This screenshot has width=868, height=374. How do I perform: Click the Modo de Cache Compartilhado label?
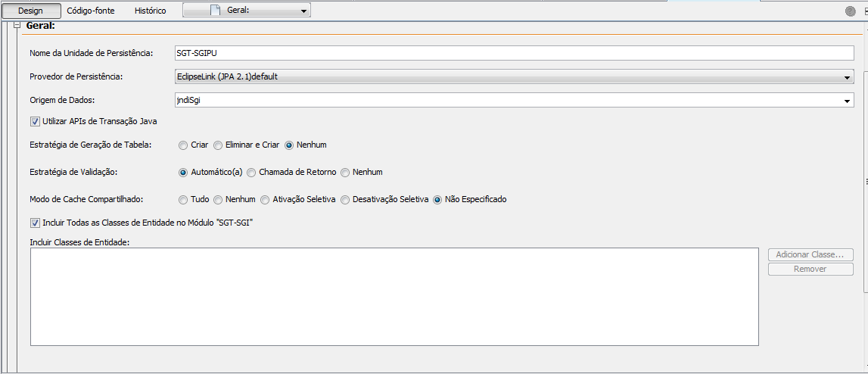pos(86,199)
